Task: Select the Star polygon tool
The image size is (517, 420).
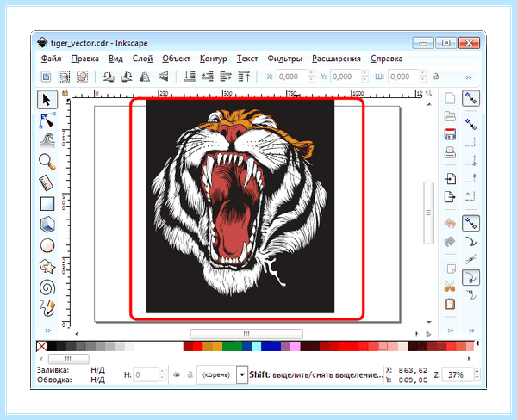Action: [x=47, y=266]
